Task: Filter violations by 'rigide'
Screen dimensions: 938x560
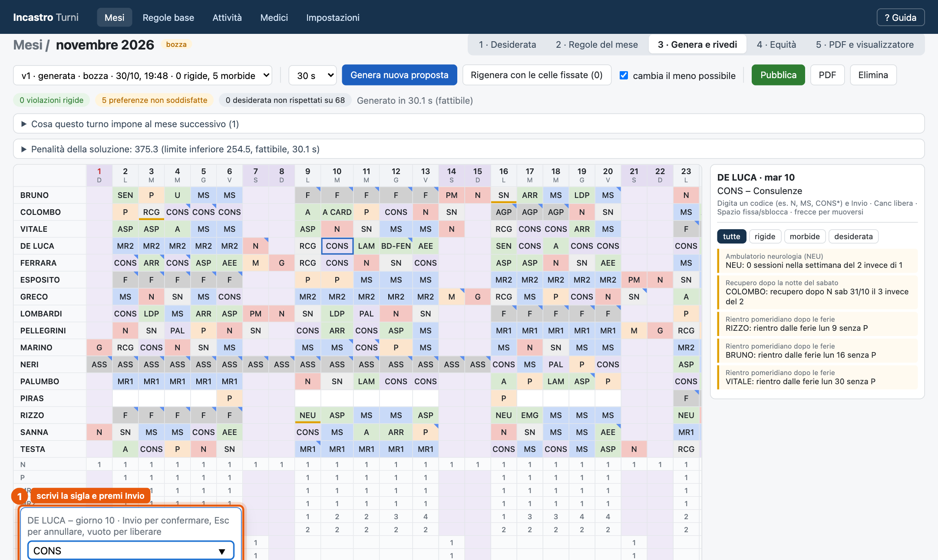Action: [765, 236]
